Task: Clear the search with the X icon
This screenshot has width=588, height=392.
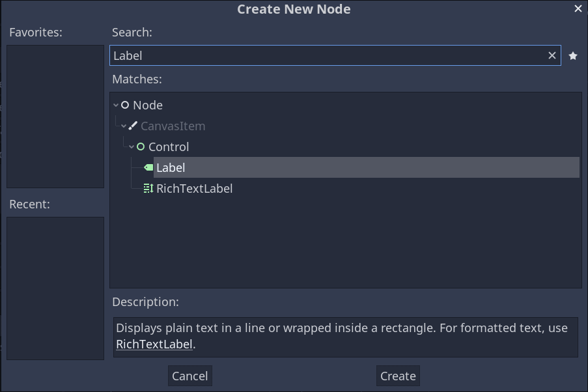Action: click(552, 55)
